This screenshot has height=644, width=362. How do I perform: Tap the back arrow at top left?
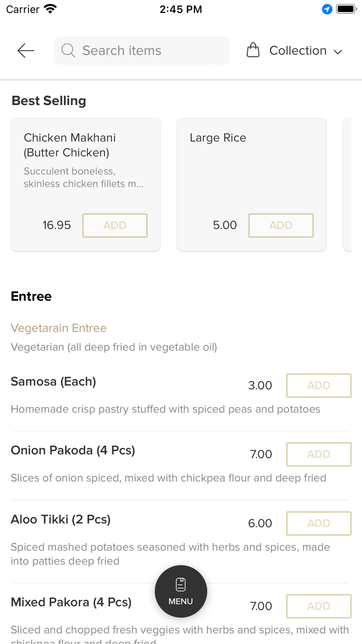(25, 50)
